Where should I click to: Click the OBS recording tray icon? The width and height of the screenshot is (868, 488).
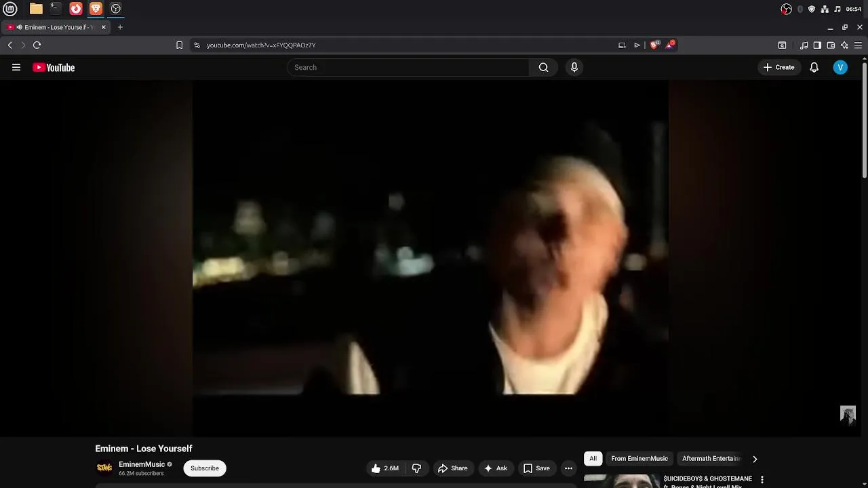pyautogui.click(x=786, y=9)
